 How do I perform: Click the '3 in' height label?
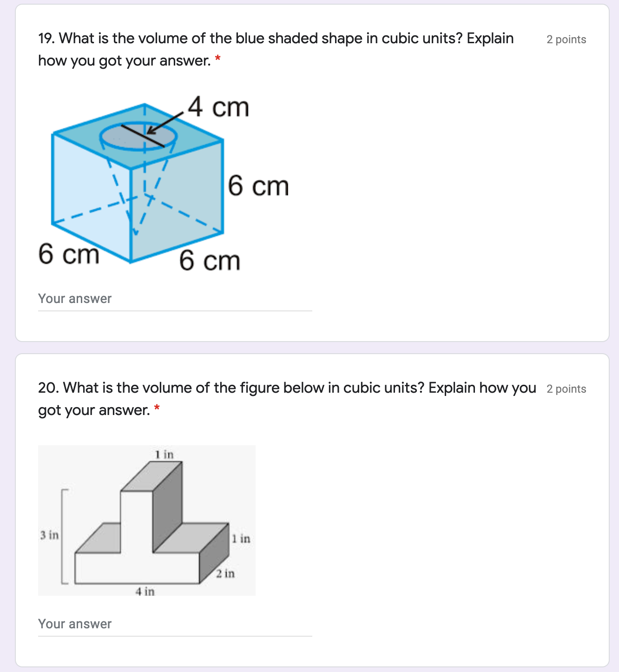point(49,535)
